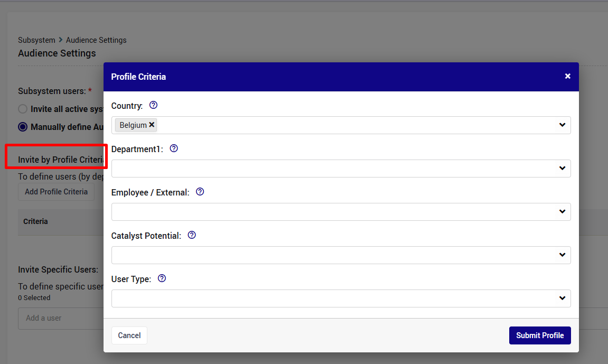Screen dimensions: 608x364
Task: Cancel the Profile Criteria dialog
Action: [x=129, y=335]
